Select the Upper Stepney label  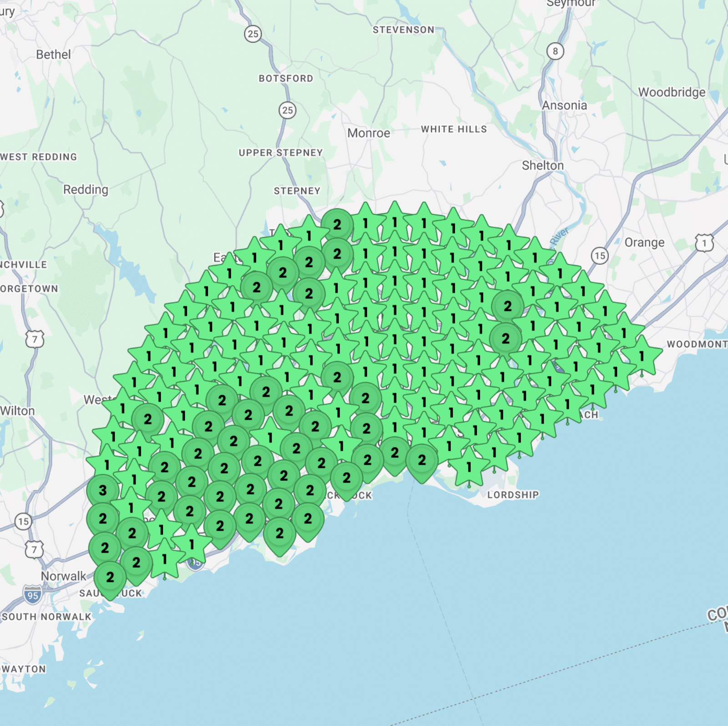tap(281, 153)
